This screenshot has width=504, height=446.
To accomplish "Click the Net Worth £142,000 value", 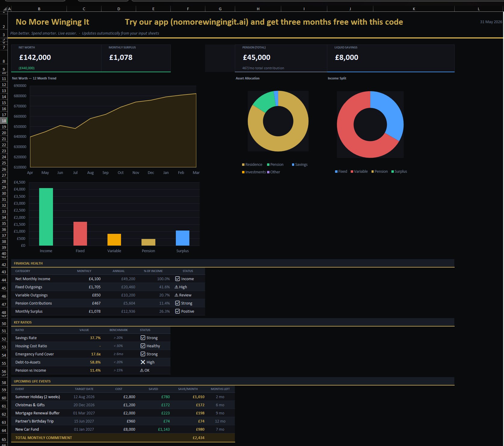I will click(x=35, y=57).
